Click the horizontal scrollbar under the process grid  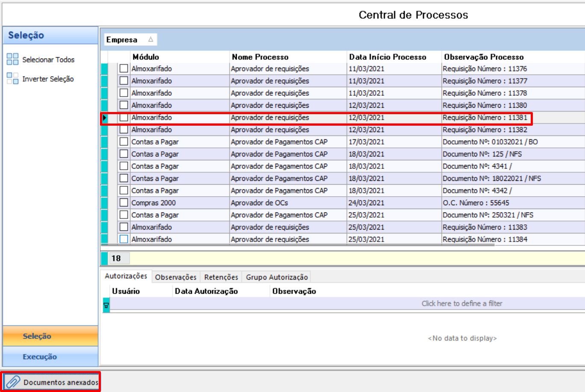point(297,245)
